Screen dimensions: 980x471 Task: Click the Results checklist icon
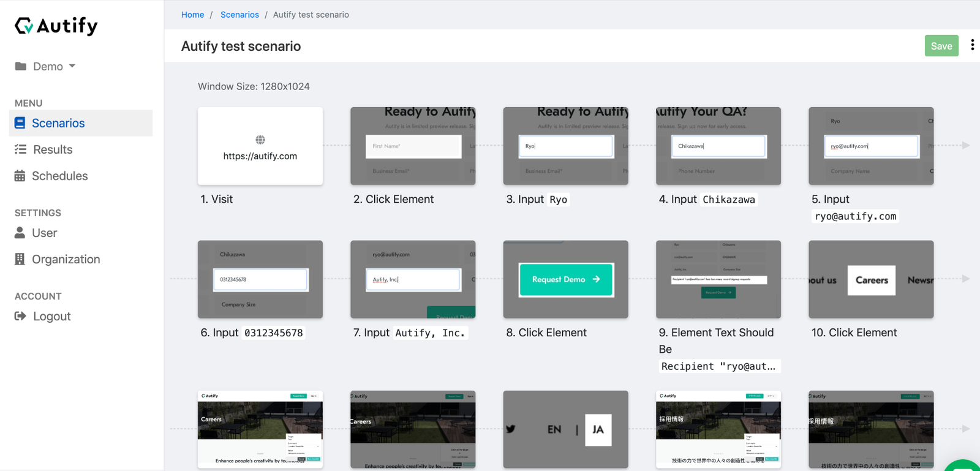(20, 149)
